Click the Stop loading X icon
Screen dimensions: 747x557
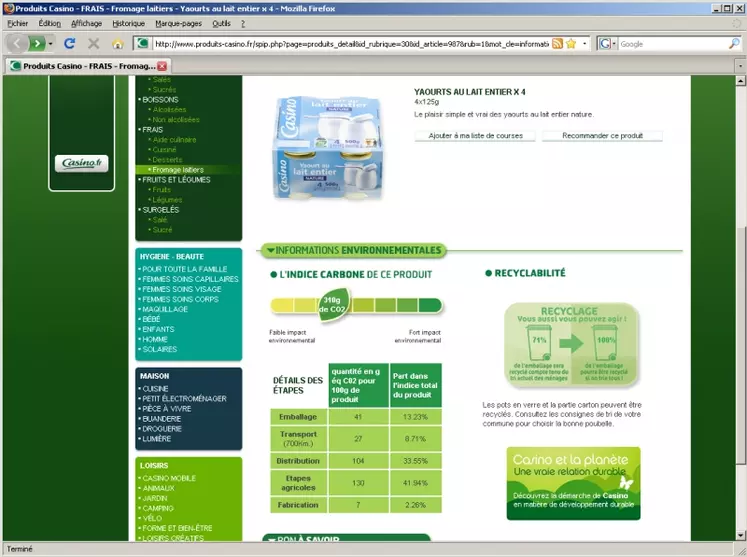coord(94,44)
